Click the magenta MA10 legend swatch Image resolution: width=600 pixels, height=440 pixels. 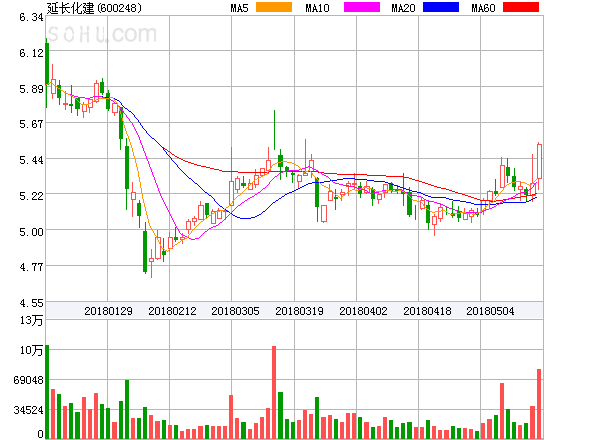coord(362,7)
